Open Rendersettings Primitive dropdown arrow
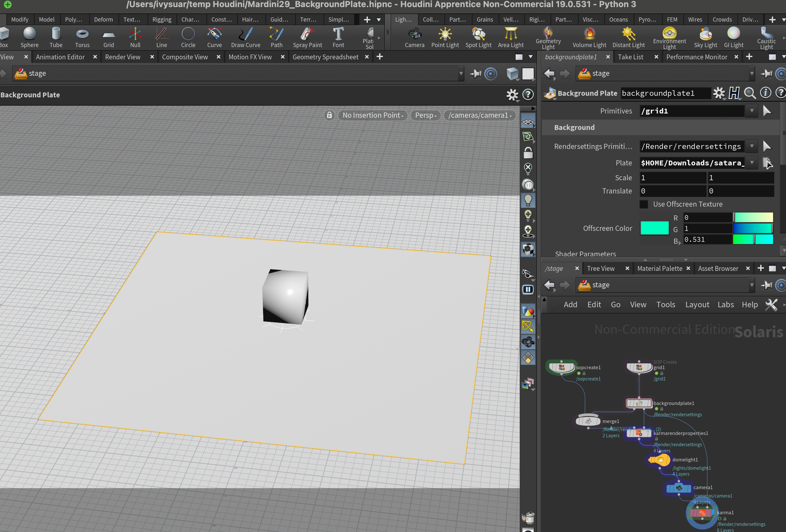 [x=752, y=146]
